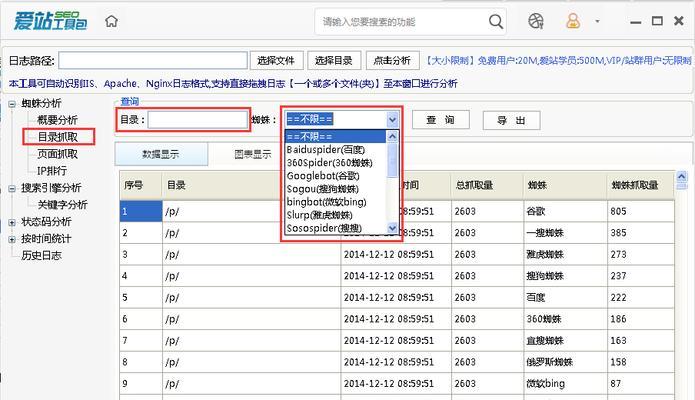Select row 1 number cell
This screenshot has width=695, height=400.
click(141, 211)
